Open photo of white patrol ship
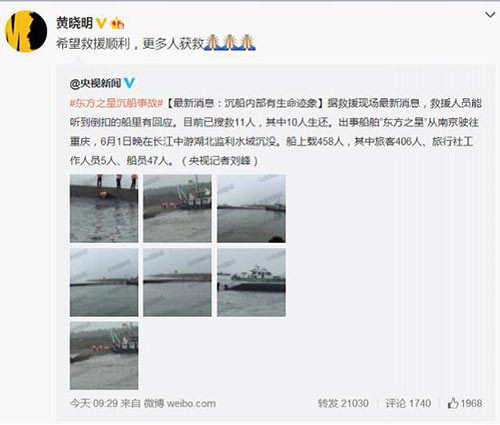Viewport: 500px width, 425px height. tap(251, 282)
